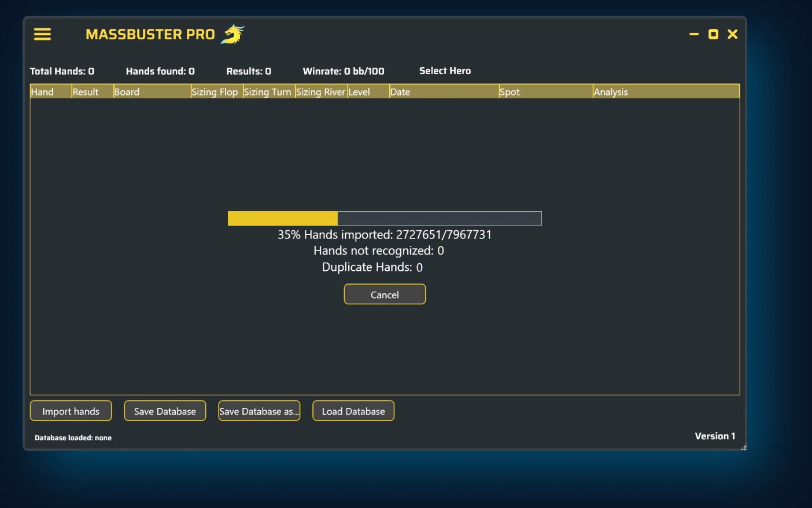Image resolution: width=812 pixels, height=508 pixels.
Task: Close the MassBuster Pro window
Action: pyautogui.click(x=733, y=34)
